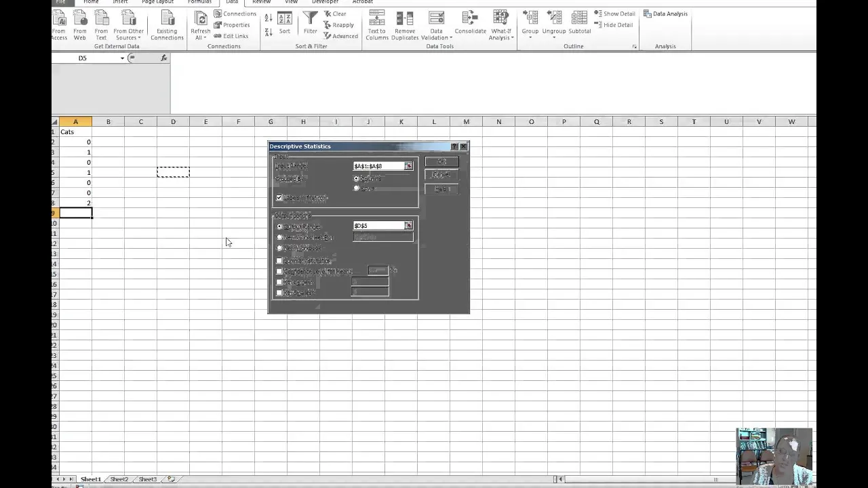Toggle Labels in first row checkbox

point(279,198)
